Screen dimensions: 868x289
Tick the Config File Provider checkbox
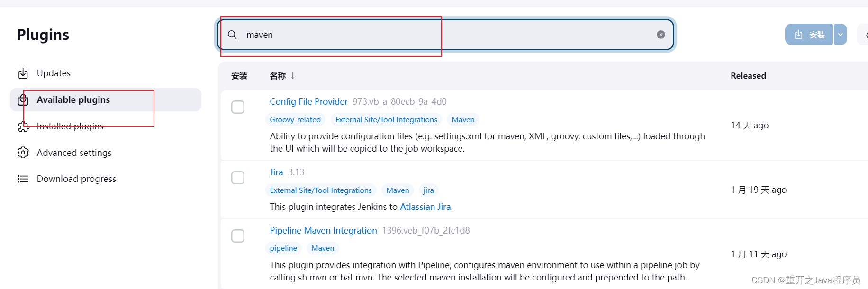coord(238,107)
